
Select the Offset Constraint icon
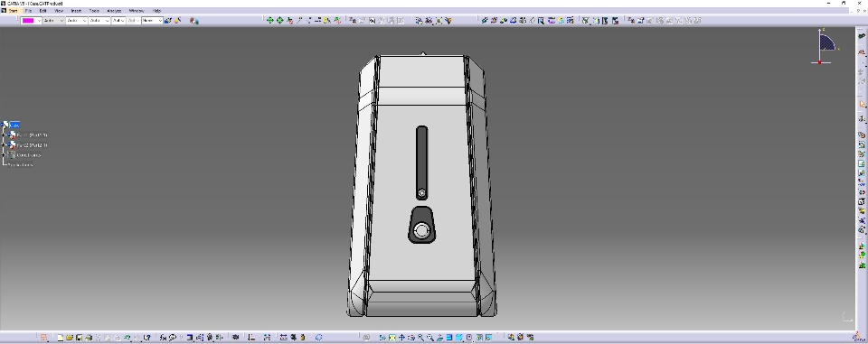pyautogui.click(x=504, y=21)
